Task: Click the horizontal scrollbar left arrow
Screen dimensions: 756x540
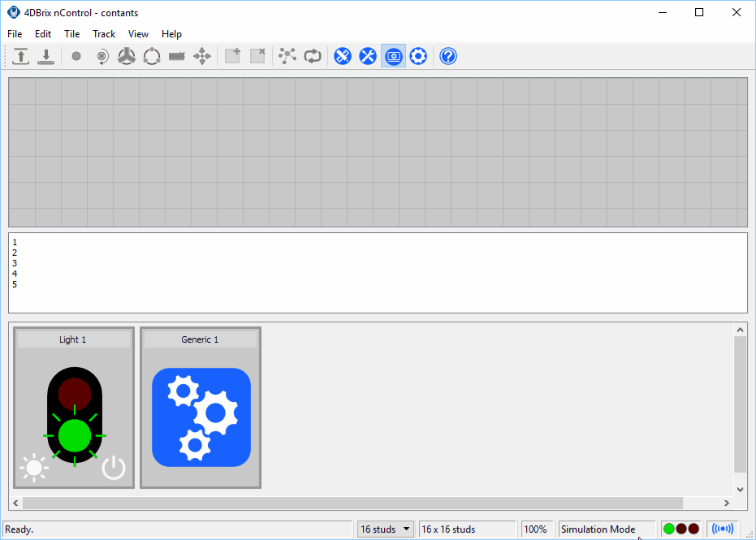Action: (16, 503)
